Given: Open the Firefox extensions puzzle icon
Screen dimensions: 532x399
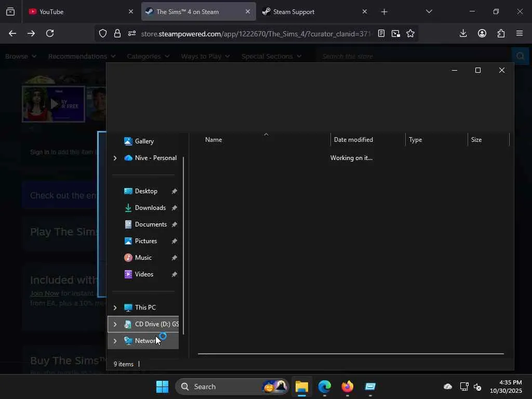Looking at the screenshot, I should click(x=501, y=33).
